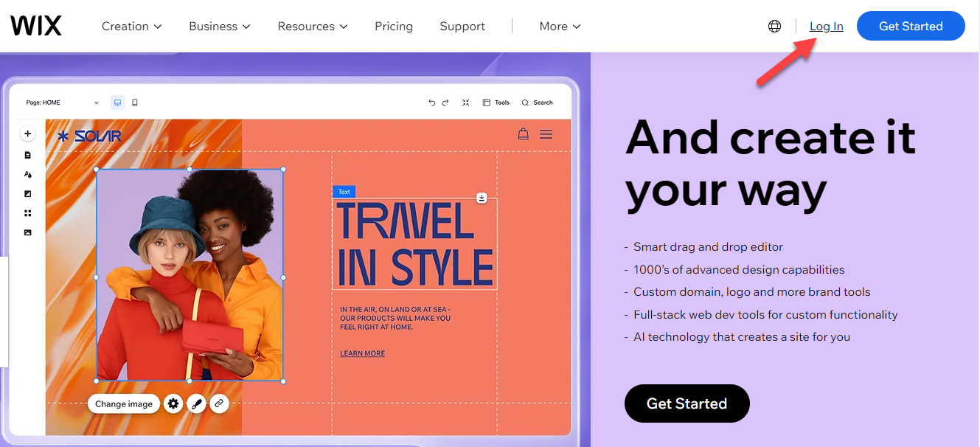Click the SOLAR site logo
This screenshot has width=980, height=447.
(89, 136)
